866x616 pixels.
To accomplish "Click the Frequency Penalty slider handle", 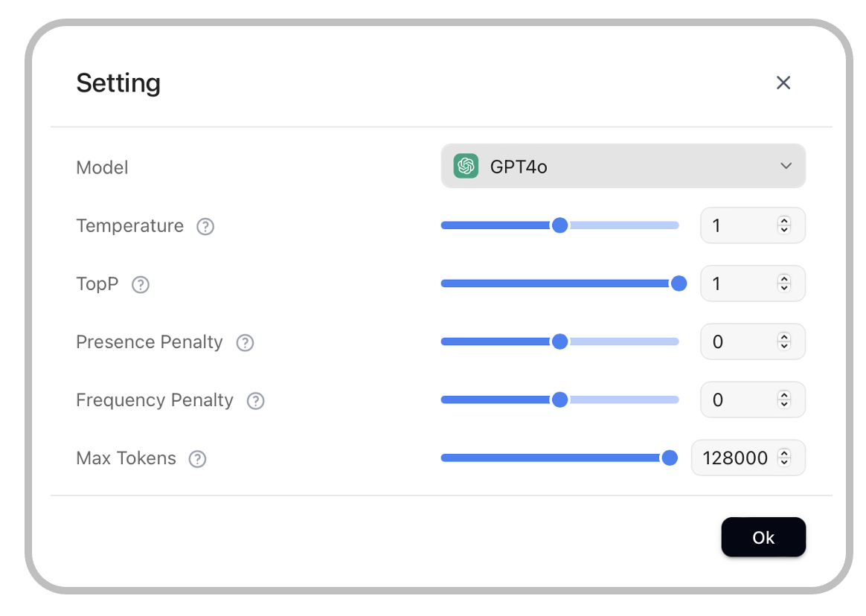I will click(559, 400).
